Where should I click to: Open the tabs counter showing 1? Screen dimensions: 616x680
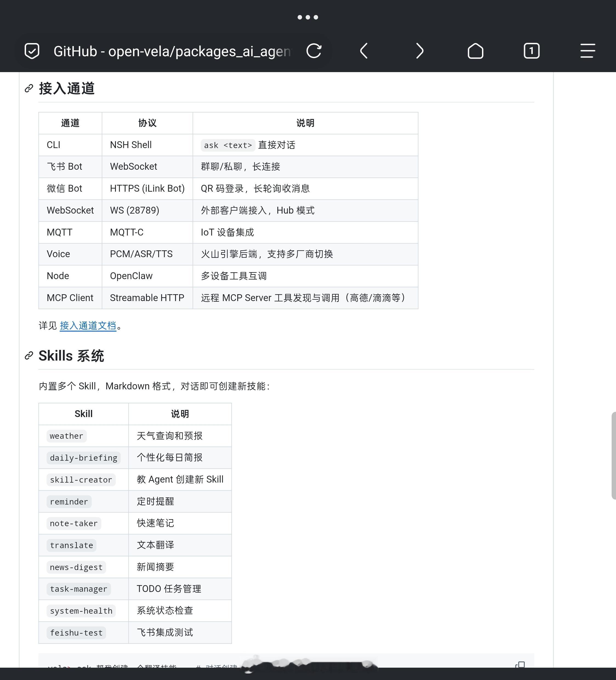point(531,51)
